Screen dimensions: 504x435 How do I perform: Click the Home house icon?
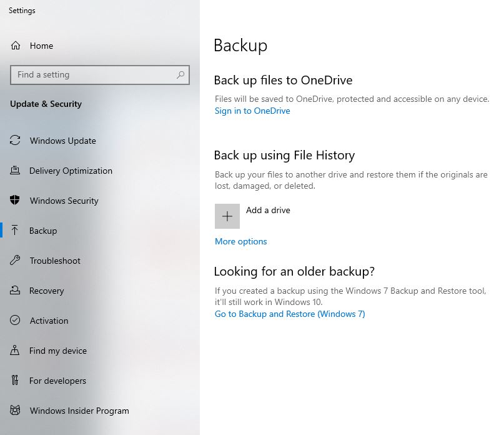[x=16, y=46]
